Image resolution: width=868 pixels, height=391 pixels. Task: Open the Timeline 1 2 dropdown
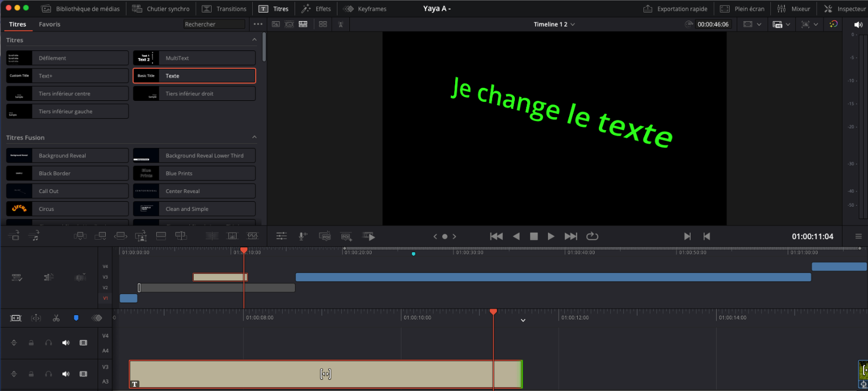click(554, 24)
